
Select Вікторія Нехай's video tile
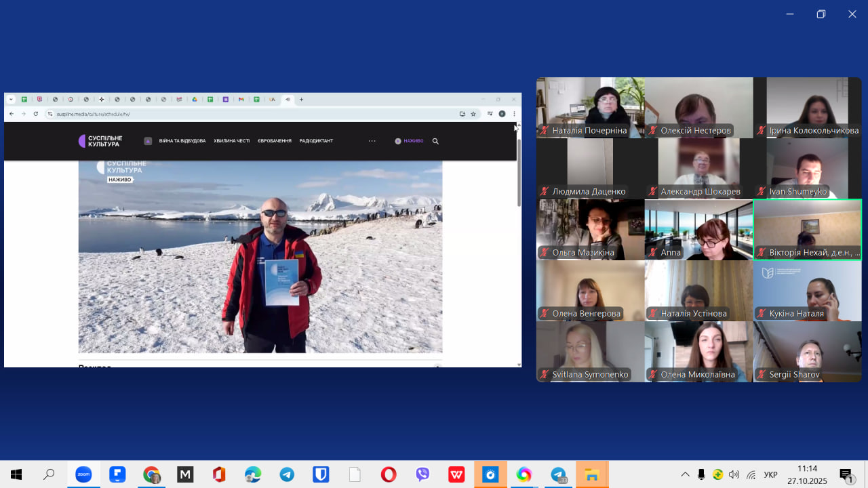tap(807, 229)
